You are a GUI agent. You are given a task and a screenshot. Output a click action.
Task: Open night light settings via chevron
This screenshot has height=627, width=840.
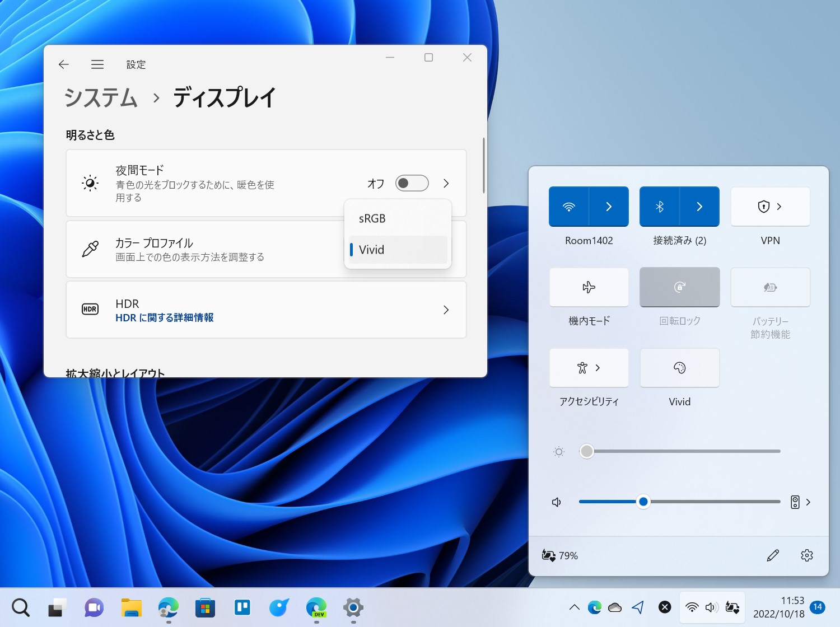tap(446, 183)
